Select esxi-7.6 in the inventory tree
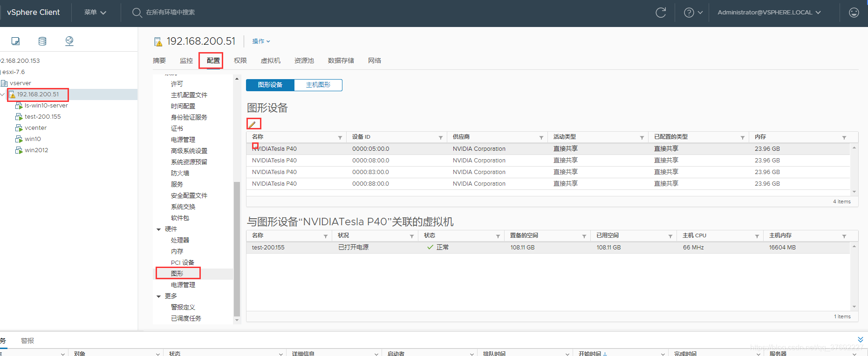This screenshot has width=868, height=356. coord(14,72)
